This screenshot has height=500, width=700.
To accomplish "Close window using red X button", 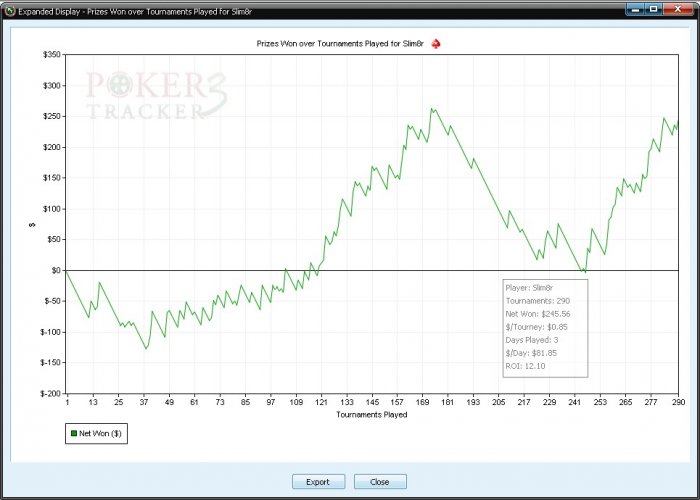I will click(678, 9).
